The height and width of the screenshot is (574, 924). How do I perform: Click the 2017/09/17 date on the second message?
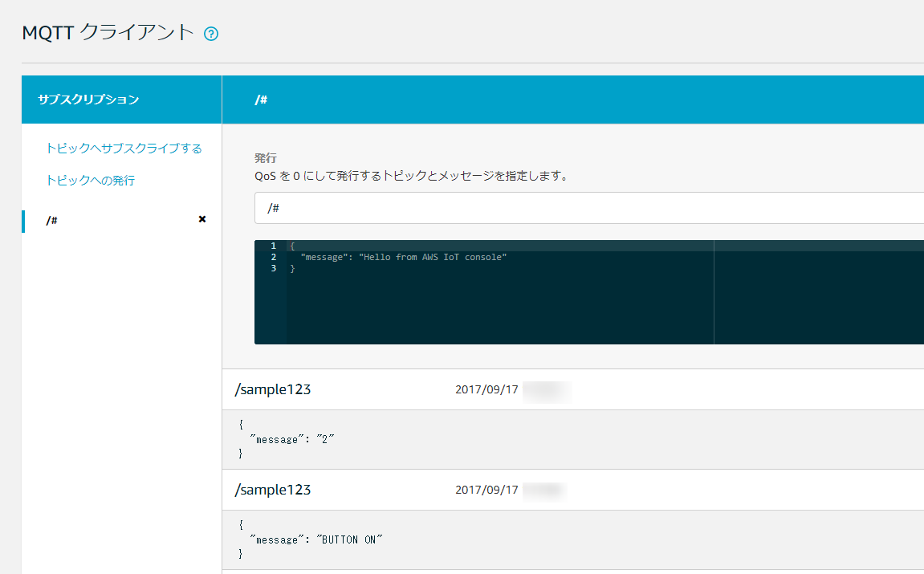(x=486, y=490)
